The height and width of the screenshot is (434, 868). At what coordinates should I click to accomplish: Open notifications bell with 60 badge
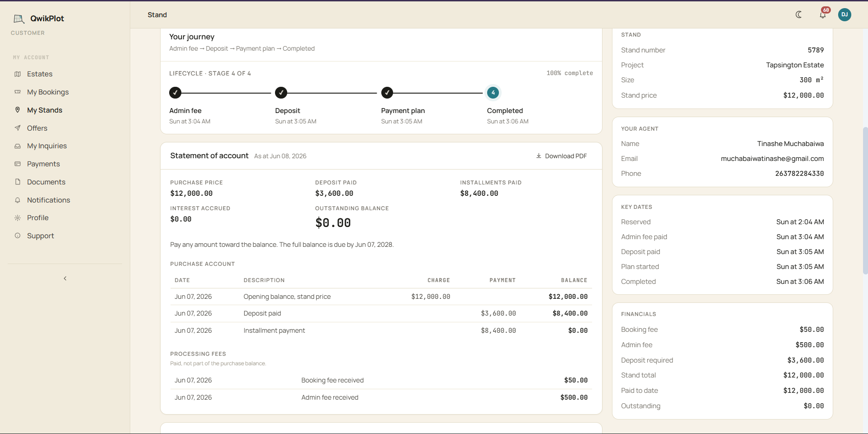tap(823, 14)
